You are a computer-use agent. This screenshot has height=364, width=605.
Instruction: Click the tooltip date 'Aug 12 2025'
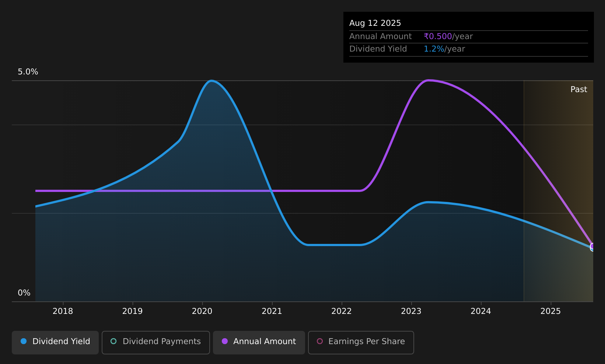tap(375, 23)
